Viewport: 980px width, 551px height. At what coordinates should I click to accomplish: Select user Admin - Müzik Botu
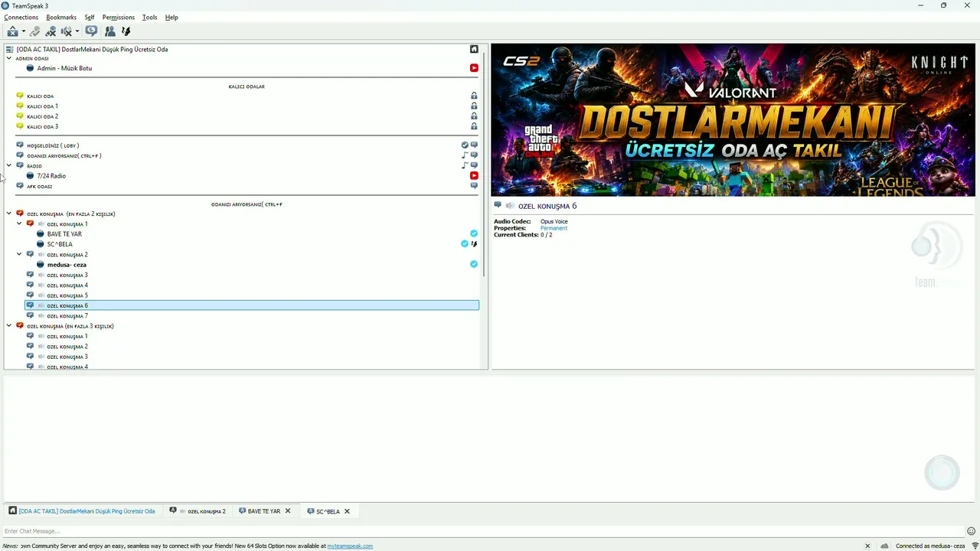(64, 68)
